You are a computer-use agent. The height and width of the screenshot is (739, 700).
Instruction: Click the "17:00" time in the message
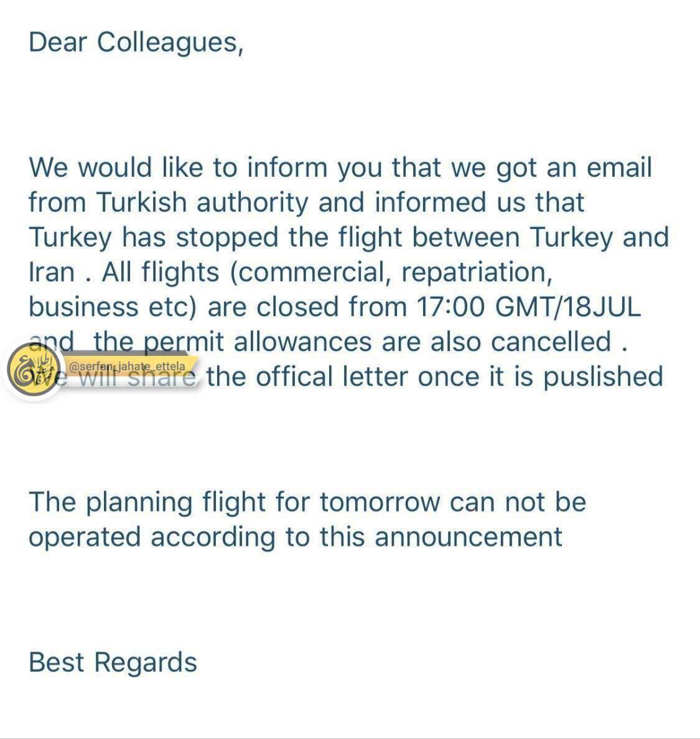point(450,308)
